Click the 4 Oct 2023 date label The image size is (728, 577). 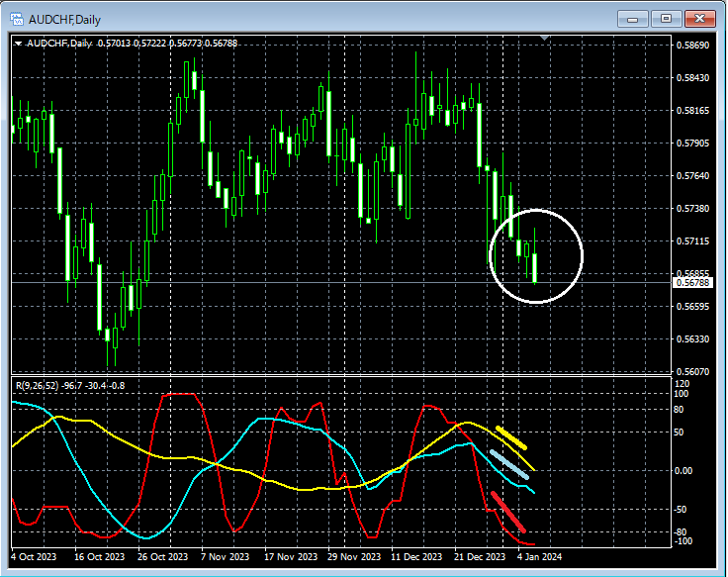click(x=34, y=556)
